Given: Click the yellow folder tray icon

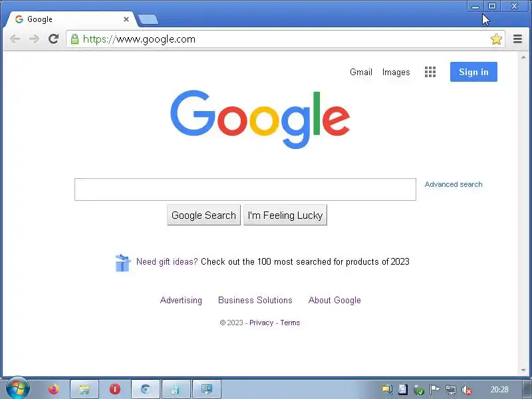Looking at the screenshot, I should tap(387, 390).
